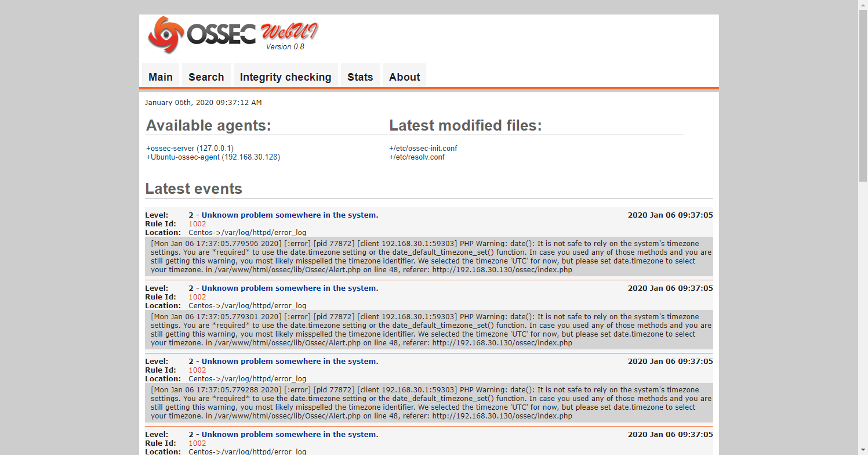
Task: Expand the /etc/ossec-init.conf file entry
Action: coord(423,149)
